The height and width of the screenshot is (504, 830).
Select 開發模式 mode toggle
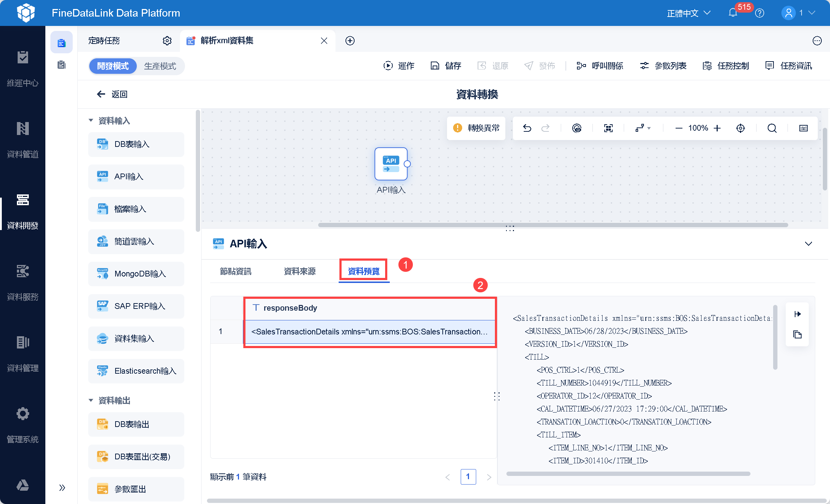click(113, 66)
